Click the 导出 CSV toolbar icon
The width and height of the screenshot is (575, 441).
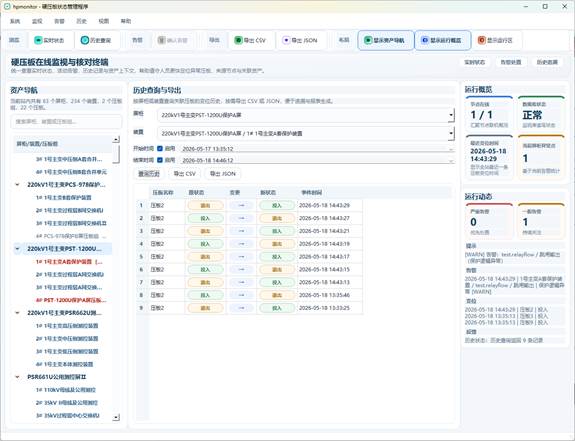(238, 40)
